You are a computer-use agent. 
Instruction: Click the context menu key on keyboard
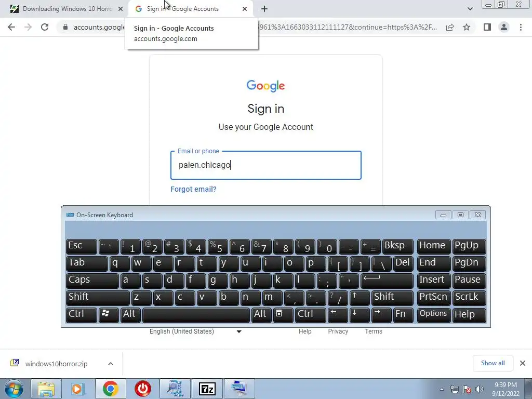pos(283,315)
